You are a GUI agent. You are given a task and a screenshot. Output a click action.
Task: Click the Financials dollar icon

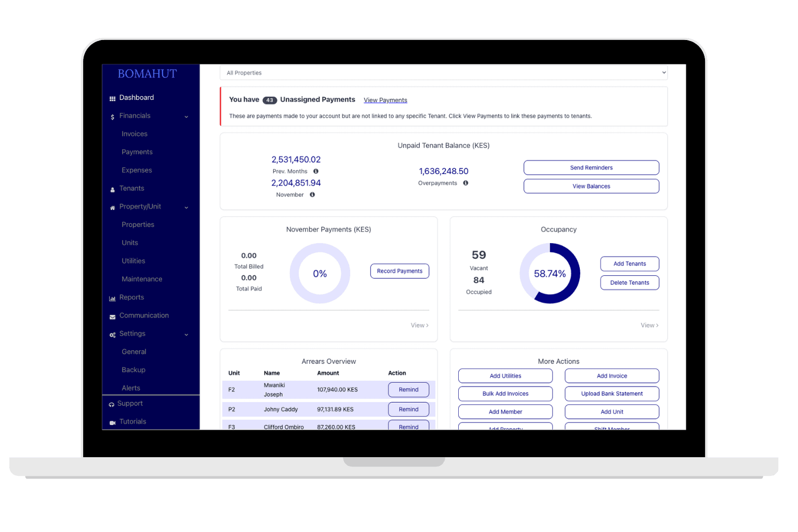pyautogui.click(x=112, y=116)
